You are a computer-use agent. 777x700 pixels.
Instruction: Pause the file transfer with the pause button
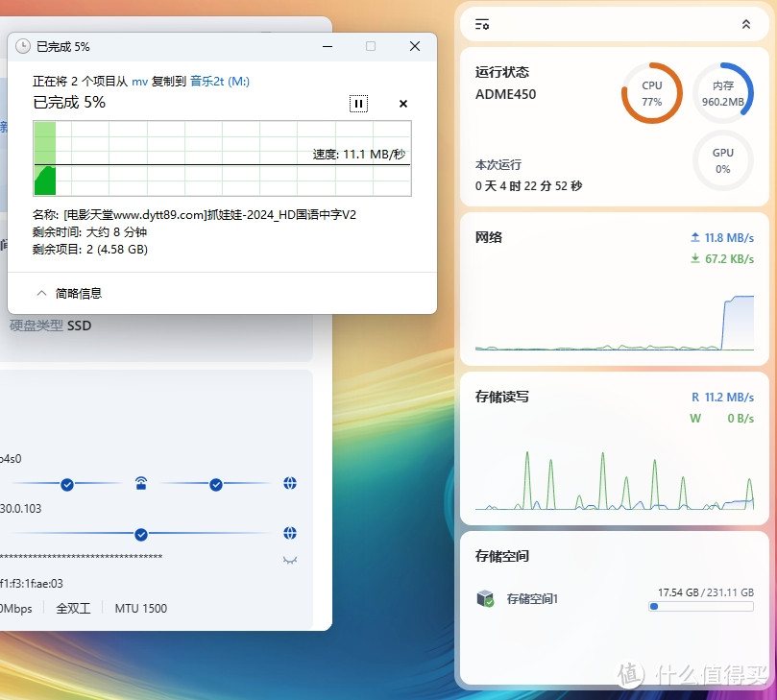[357, 104]
